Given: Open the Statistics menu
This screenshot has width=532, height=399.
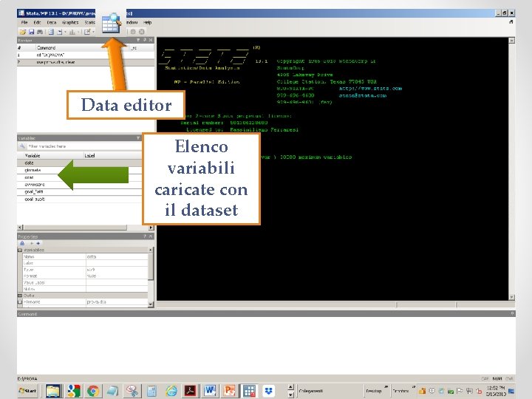Looking at the screenshot, I should click(x=90, y=22).
